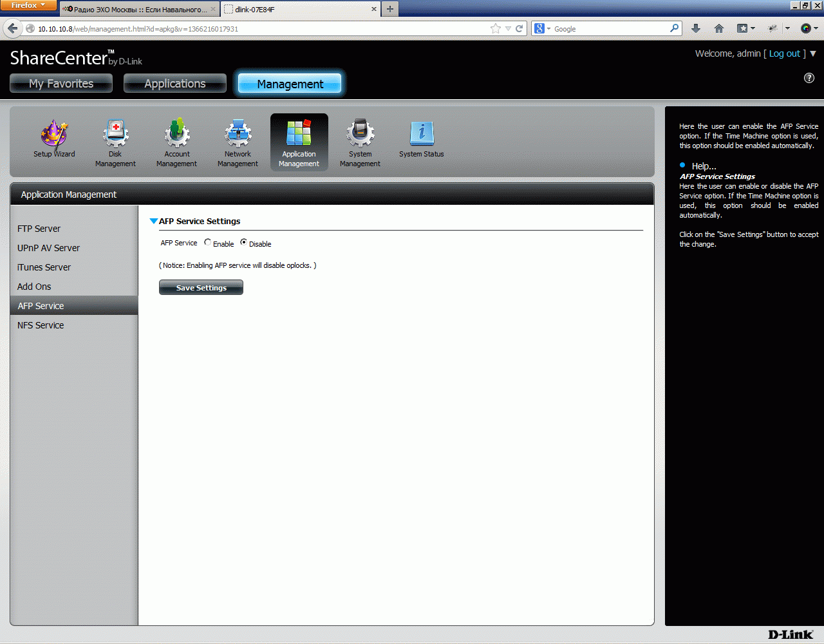Select AFP Service in sidebar
Screen dimensions: 824x644
74,306
